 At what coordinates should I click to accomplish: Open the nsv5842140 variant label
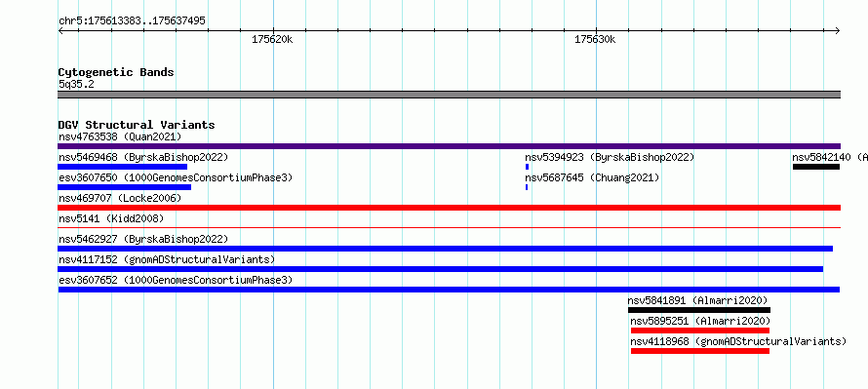[x=830, y=157]
